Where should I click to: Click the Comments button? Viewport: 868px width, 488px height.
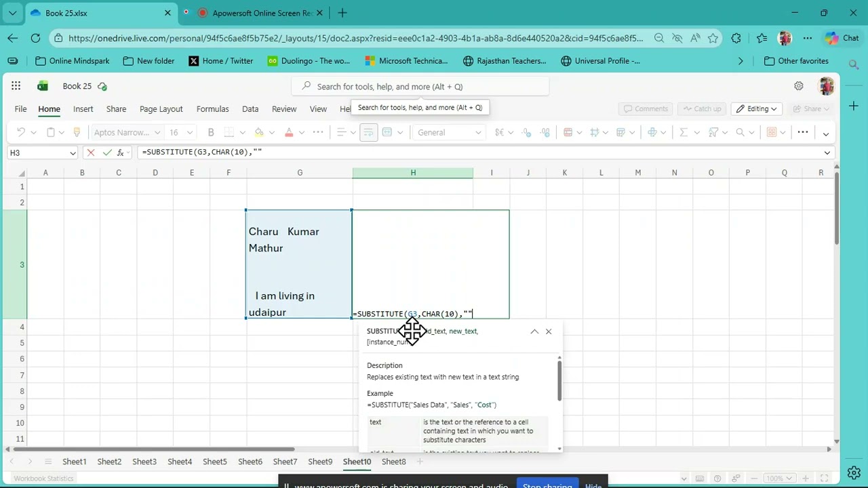[646, 108]
